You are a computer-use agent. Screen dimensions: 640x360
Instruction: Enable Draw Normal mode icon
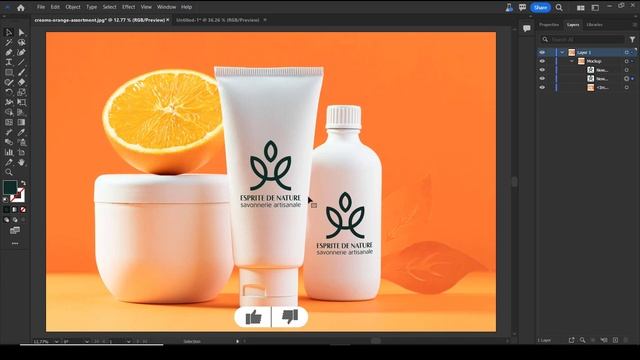point(6,220)
